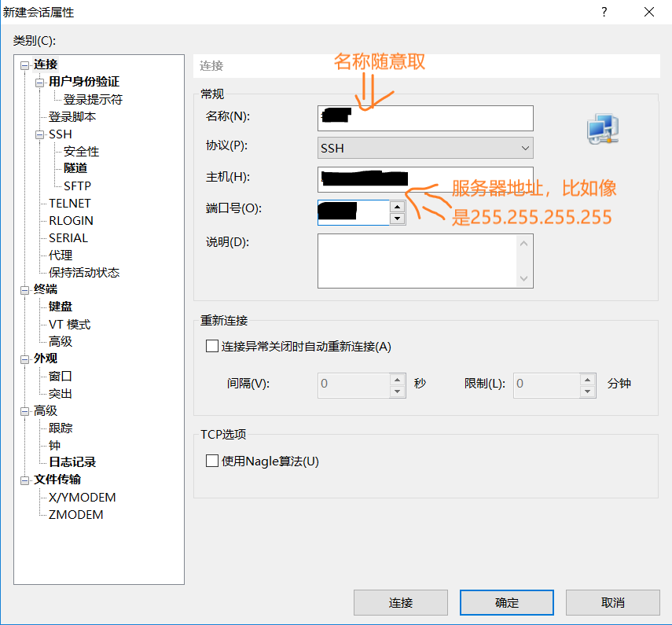Click description box scrollbar up arrow
This screenshot has width=672, height=625.
pyautogui.click(x=523, y=244)
